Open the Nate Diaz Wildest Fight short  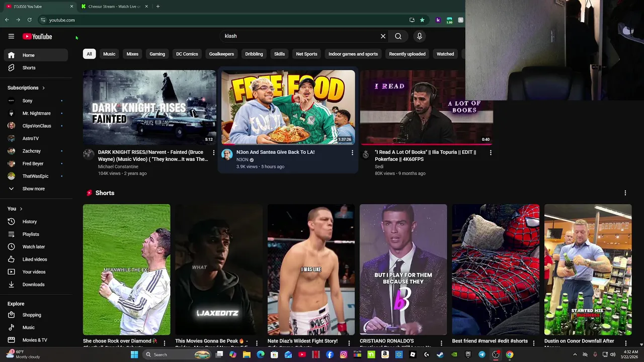(x=311, y=269)
